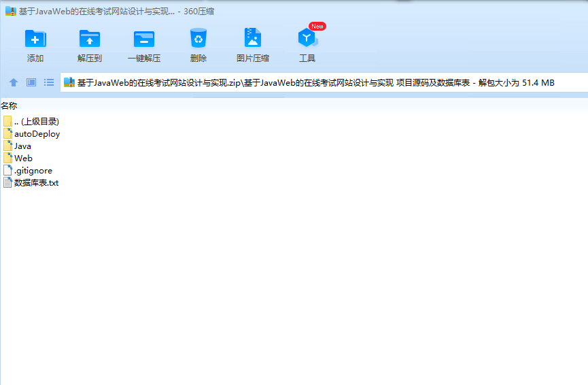Click the red New badge on 工具
The width and height of the screenshot is (588, 385).
coord(317,27)
